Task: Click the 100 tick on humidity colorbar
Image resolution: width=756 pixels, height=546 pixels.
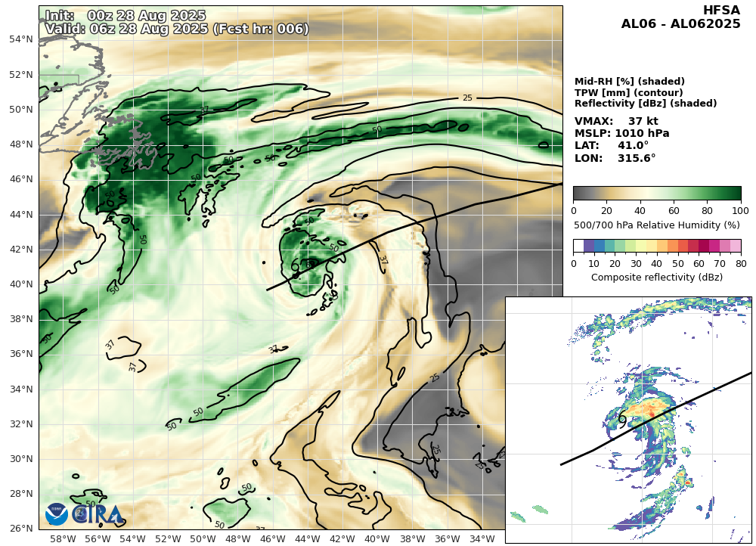Action: coord(741,211)
